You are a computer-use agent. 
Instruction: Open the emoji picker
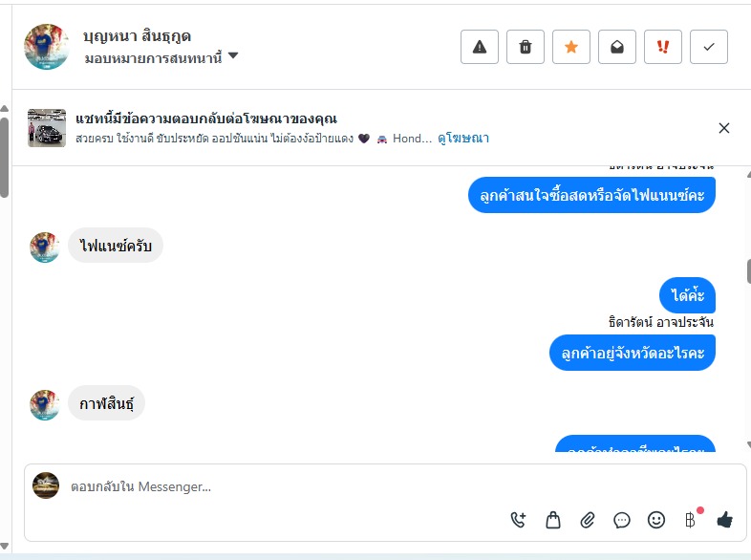656,520
